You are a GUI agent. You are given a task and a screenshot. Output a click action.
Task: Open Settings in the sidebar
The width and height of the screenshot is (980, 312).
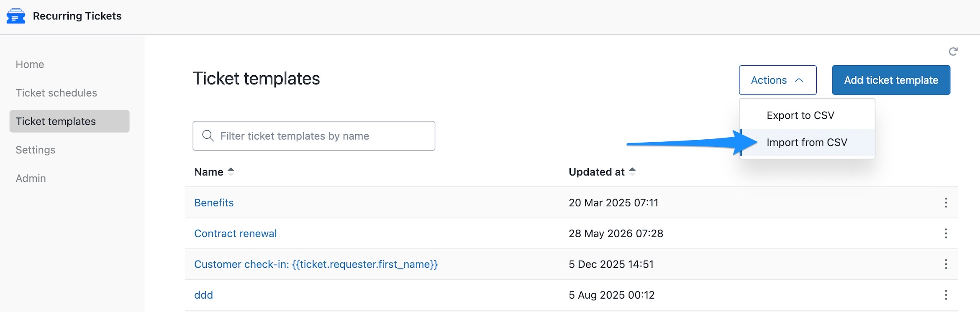(36, 150)
